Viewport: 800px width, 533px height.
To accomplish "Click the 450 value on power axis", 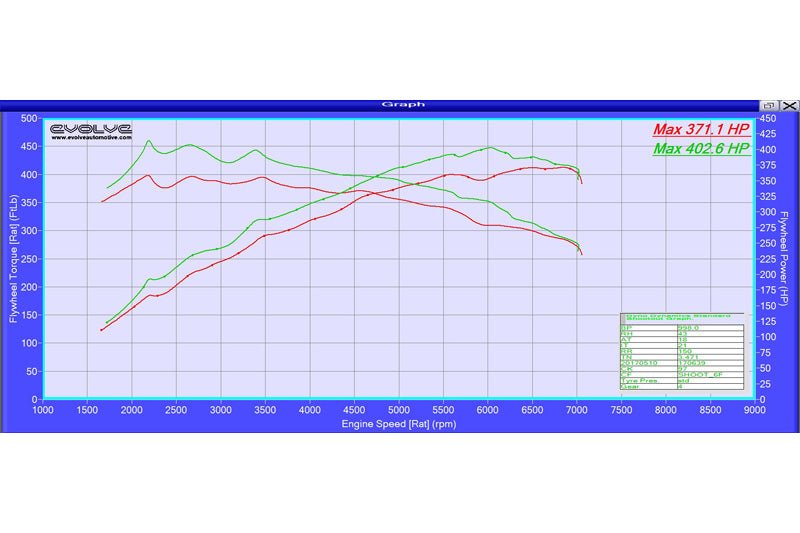I will pyautogui.click(x=768, y=118).
